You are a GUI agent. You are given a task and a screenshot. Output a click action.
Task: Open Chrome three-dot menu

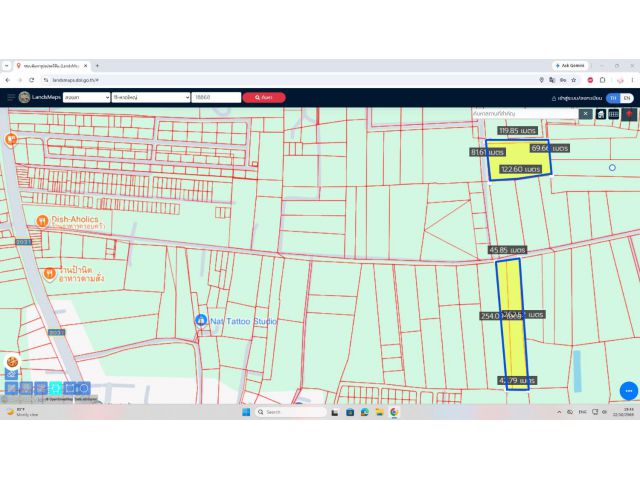click(632, 80)
